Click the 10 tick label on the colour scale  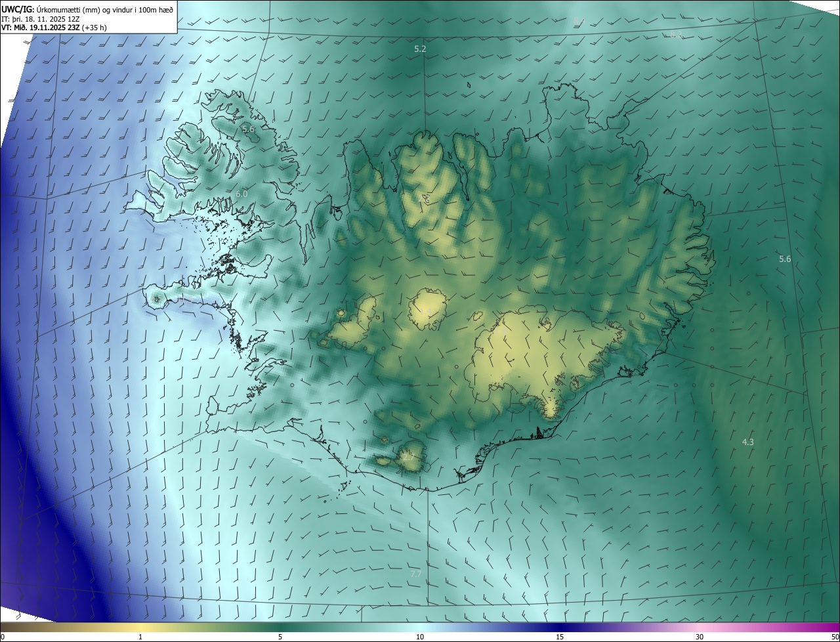[x=420, y=637]
